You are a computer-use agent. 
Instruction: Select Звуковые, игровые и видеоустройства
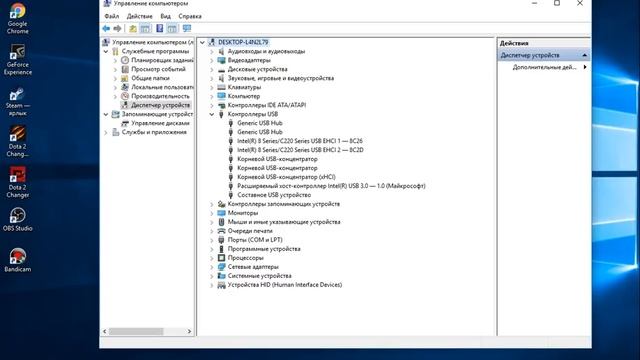click(x=281, y=78)
